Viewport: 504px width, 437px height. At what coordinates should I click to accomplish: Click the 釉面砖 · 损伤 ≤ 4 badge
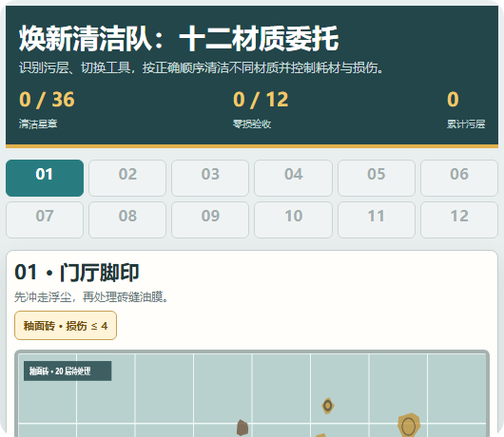tap(66, 326)
